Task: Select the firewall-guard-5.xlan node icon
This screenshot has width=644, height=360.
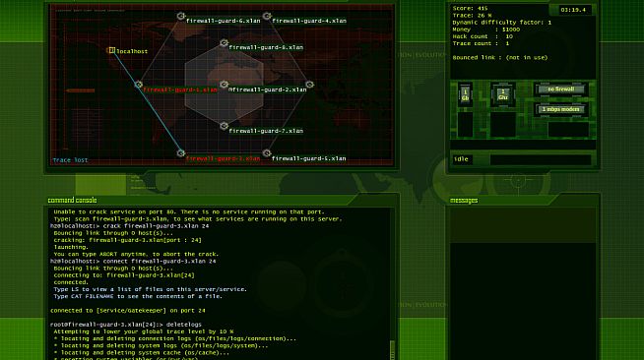Action: (x=267, y=153)
